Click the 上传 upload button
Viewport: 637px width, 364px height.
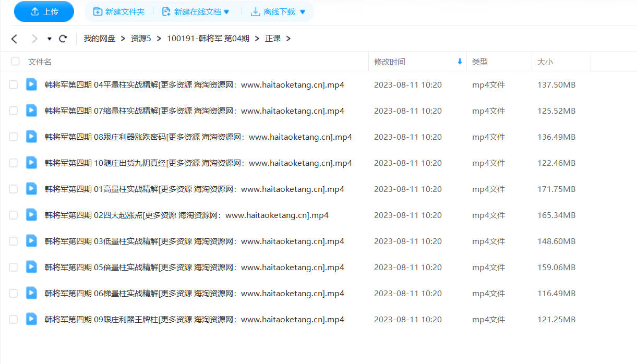[x=44, y=11]
